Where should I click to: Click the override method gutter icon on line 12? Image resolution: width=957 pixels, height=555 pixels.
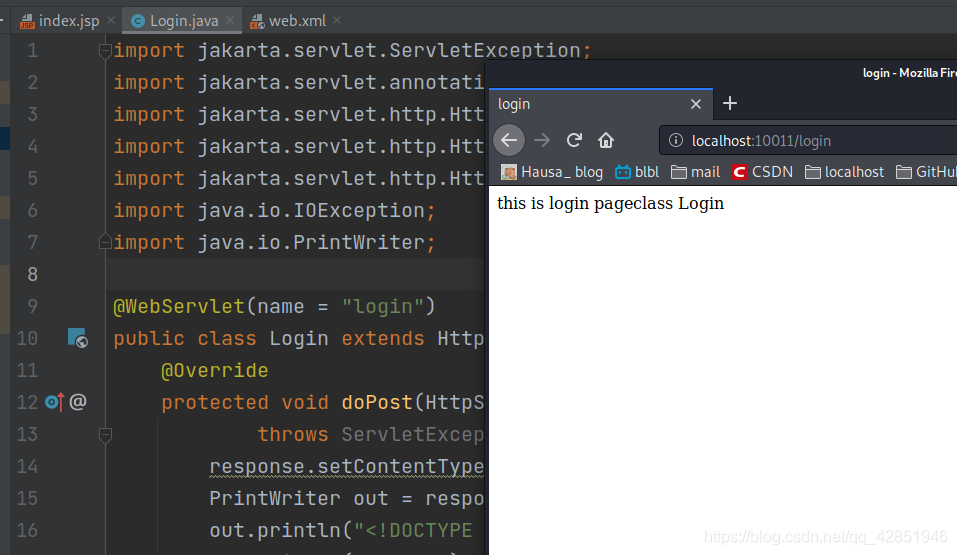click(x=54, y=402)
